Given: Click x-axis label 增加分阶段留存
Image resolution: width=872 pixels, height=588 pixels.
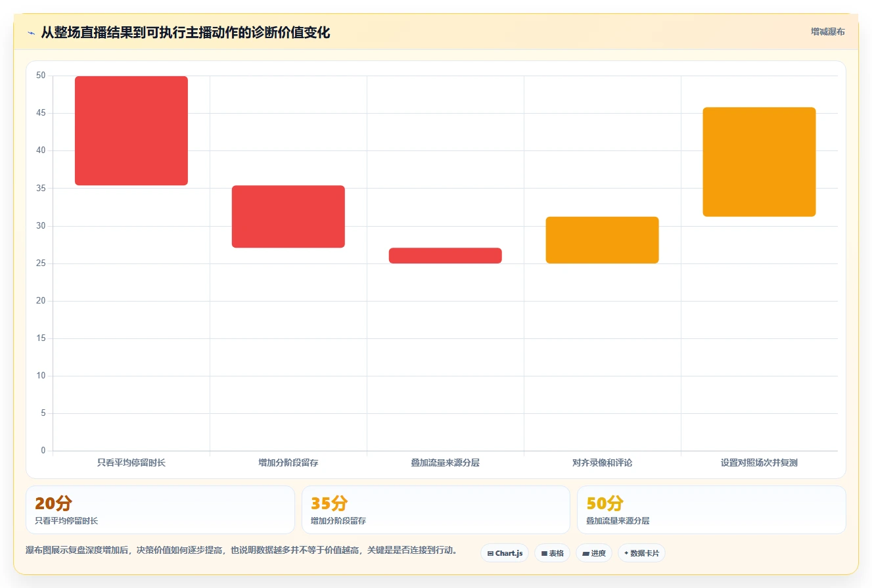Looking at the screenshot, I should (x=288, y=463).
